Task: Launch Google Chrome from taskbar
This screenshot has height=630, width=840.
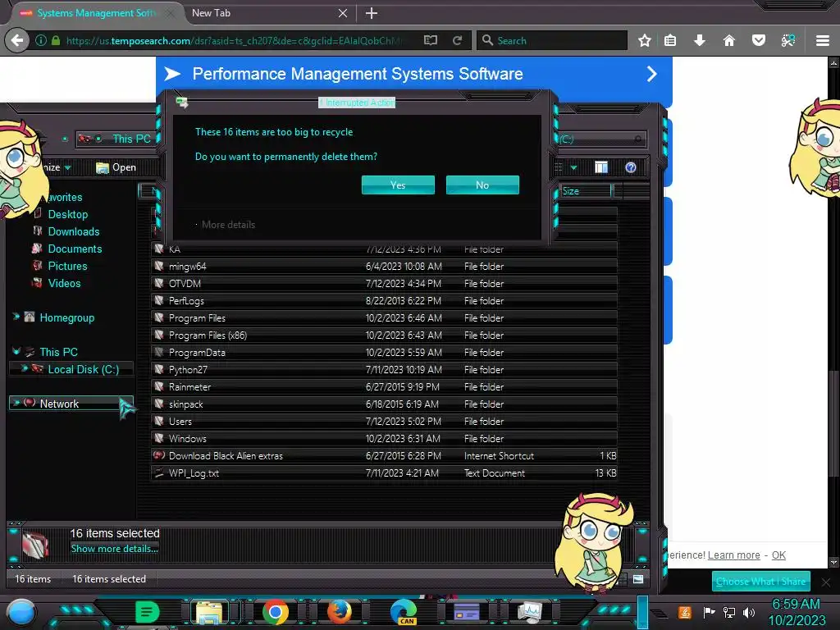Action: pos(276,611)
